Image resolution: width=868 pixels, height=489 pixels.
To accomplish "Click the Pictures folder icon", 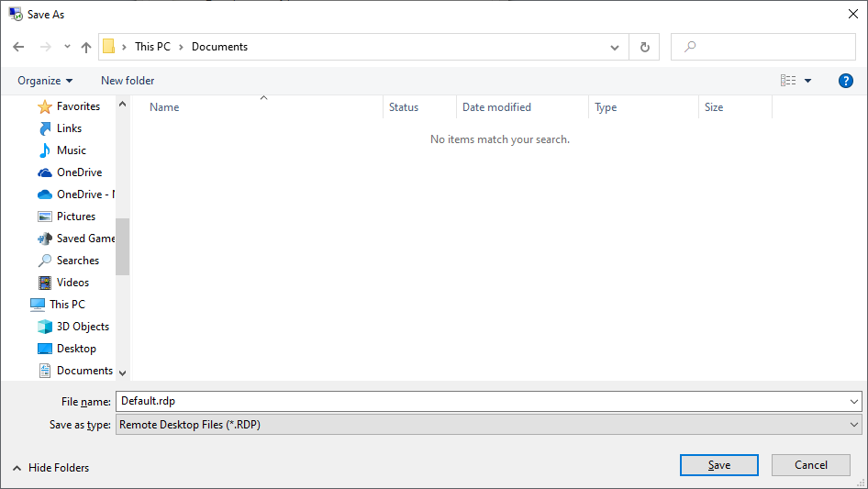I will click(45, 217).
